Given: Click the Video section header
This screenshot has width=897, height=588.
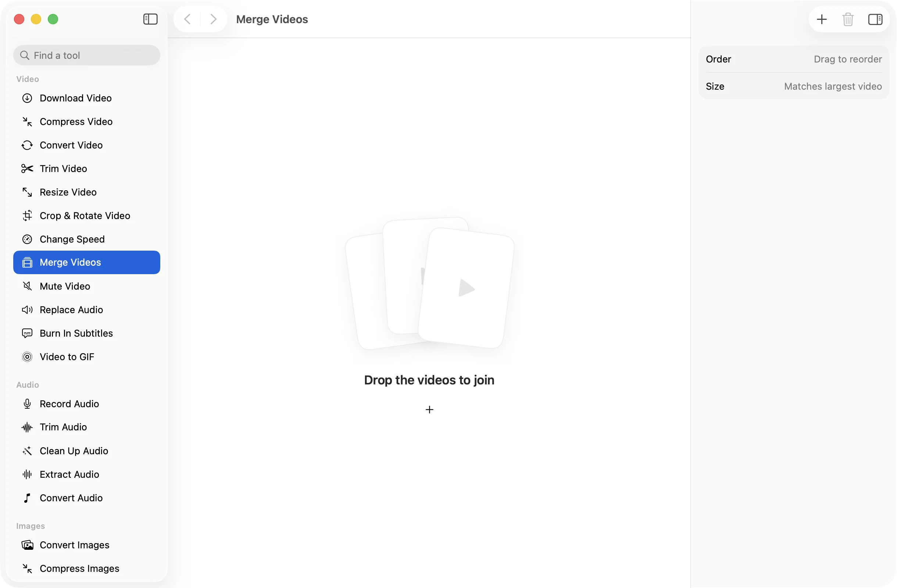Looking at the screenshot, I should pyautogui.click(x=28, y=79).
